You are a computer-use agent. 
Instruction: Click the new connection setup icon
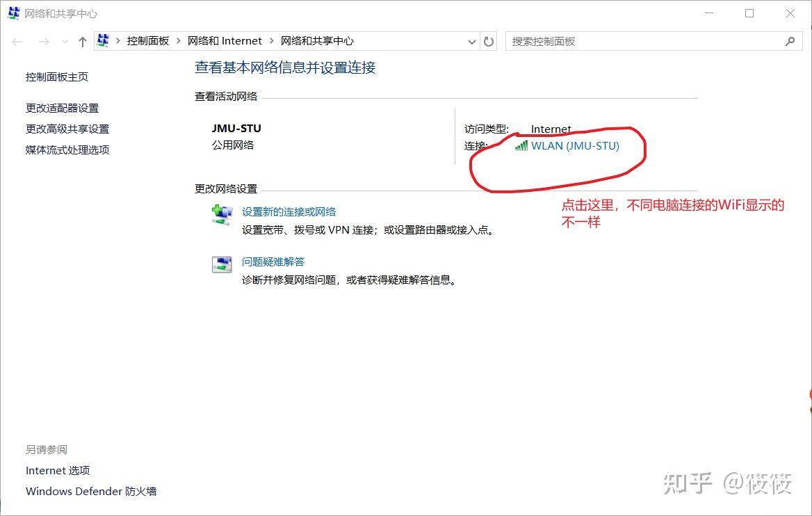222,214
